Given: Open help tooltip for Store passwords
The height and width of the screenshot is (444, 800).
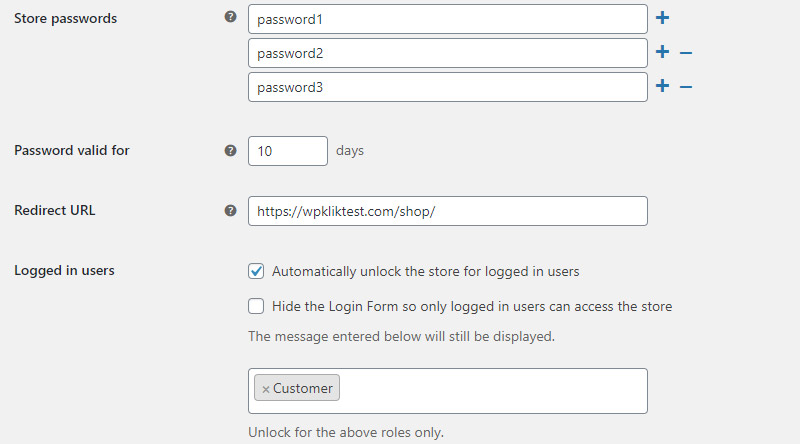Looking at the screenshot, I should (231, 17).
